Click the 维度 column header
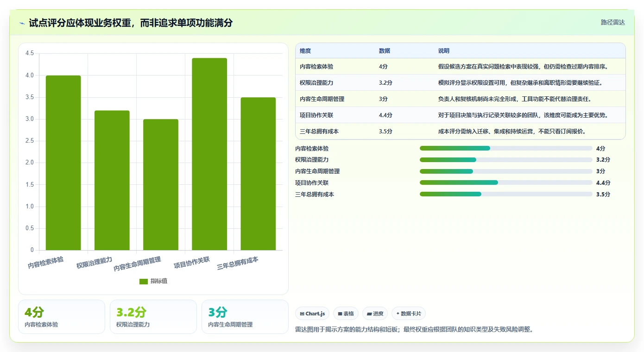The width and height of the screenshot is (644, 352). coord(305,50)
